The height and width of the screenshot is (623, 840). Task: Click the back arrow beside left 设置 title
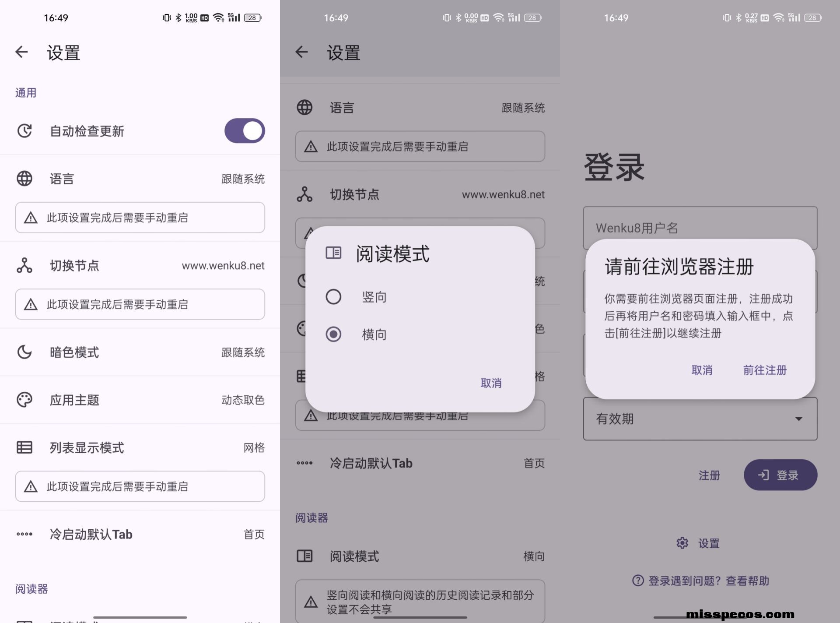21,52
